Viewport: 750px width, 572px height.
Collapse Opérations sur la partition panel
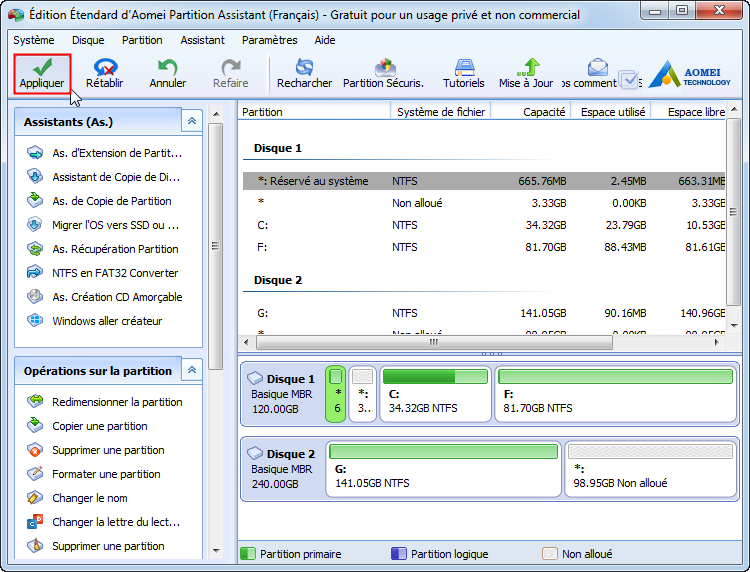tap(192, 370)
